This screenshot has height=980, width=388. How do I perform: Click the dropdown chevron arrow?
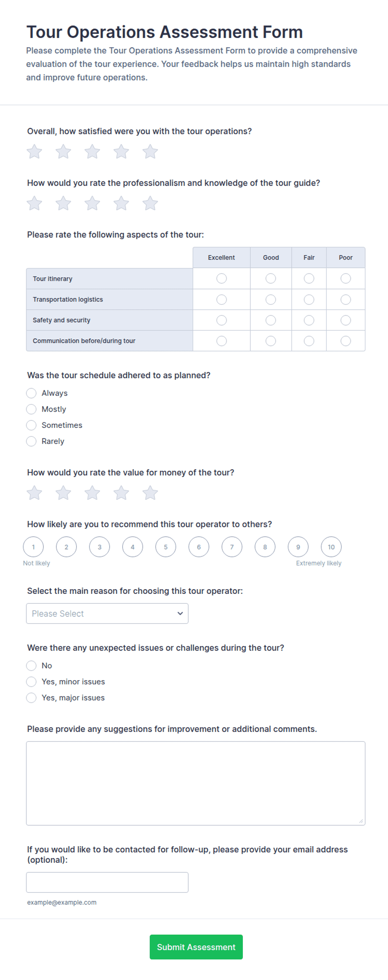[180, 613]
